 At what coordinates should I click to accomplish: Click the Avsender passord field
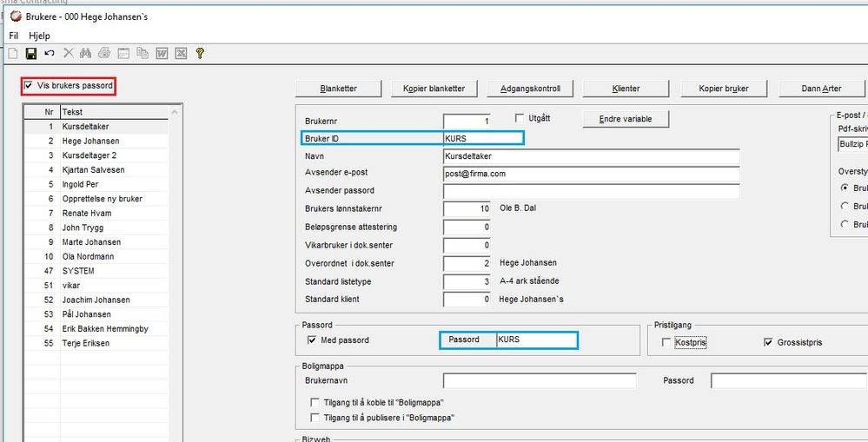pos(591,191)
